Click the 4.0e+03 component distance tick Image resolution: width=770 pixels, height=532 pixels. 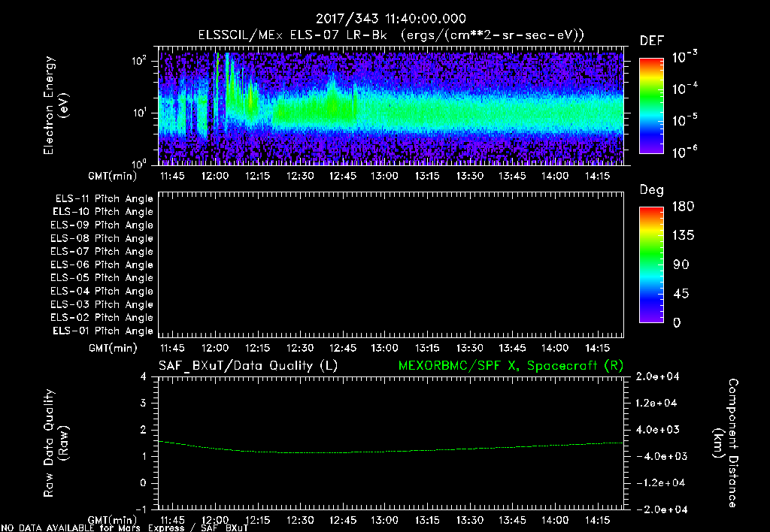(x=657, y=429)
